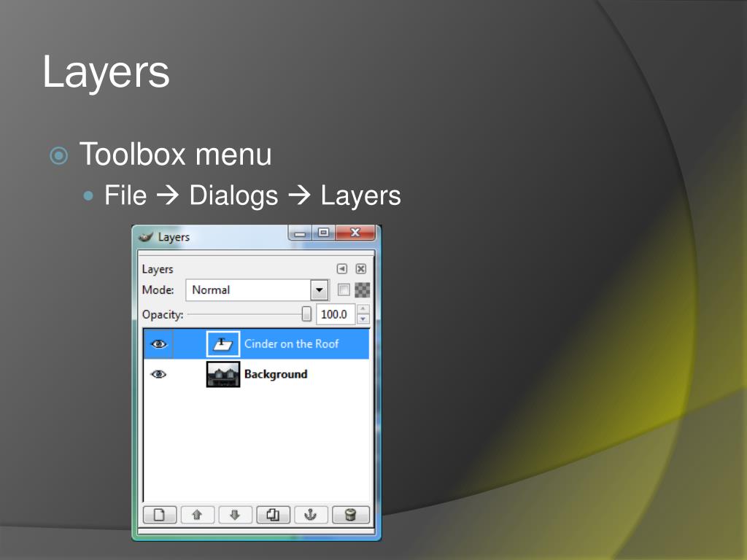Delete the layer with the trash bin button
The height and width of the screenshot is (560, 747).
point(350,515)
